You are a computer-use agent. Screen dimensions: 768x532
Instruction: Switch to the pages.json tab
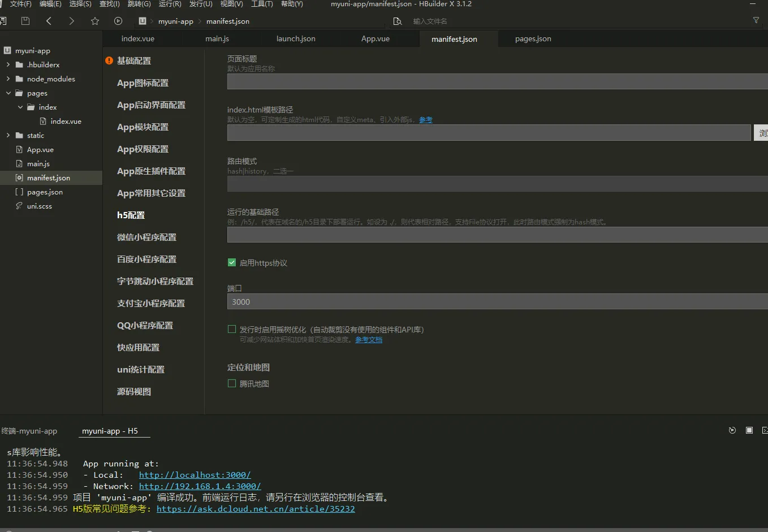coord(533,38)
